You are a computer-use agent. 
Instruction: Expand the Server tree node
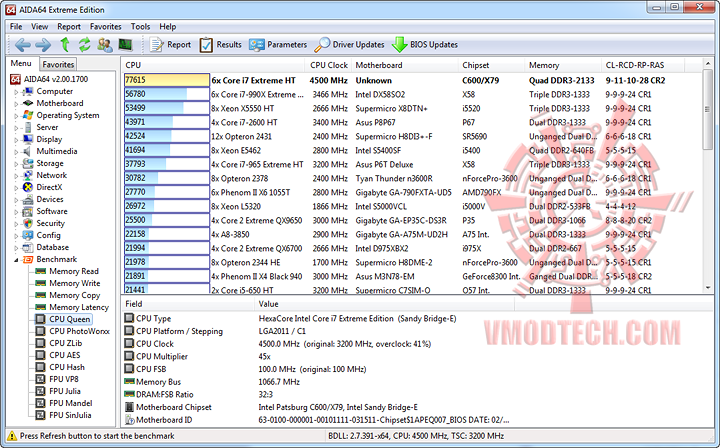coord(16,128)
